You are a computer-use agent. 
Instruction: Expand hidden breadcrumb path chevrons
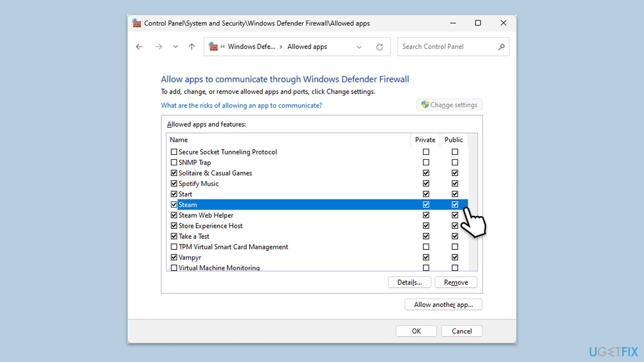click(x=222, y=47)
